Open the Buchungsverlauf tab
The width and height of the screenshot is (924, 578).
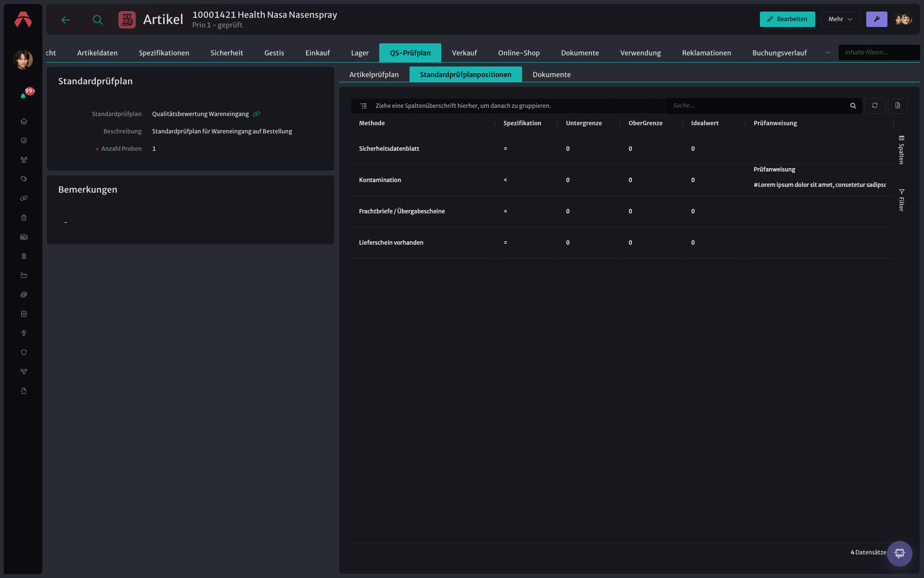[779, 53]
